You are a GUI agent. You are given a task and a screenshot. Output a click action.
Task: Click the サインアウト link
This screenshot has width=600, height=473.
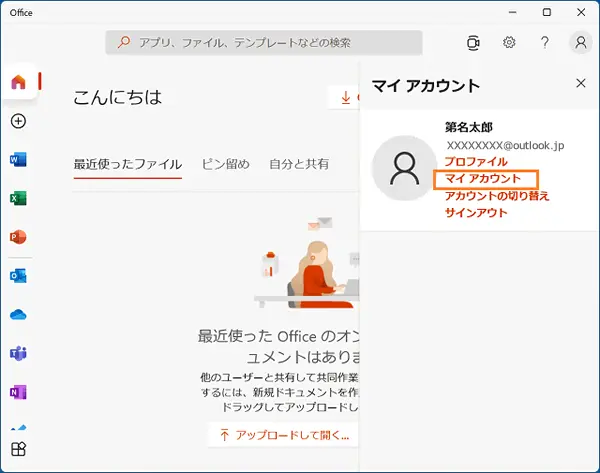coord(476,213)
